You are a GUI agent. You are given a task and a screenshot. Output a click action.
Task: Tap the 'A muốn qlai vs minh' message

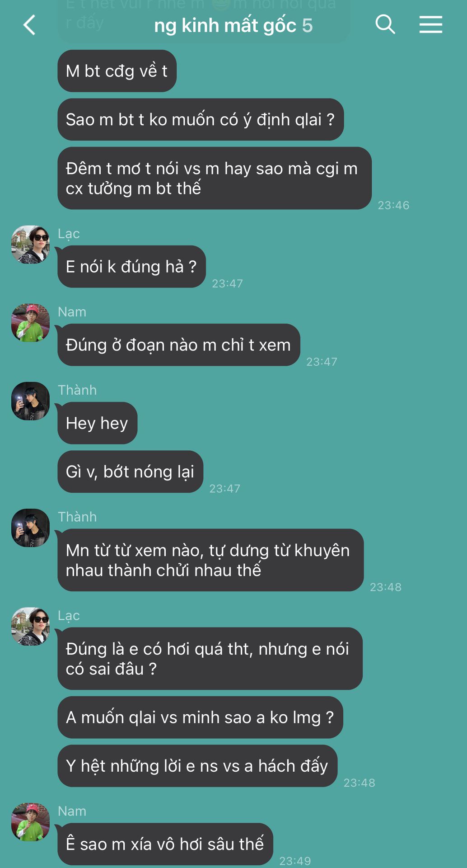(200, 717)
